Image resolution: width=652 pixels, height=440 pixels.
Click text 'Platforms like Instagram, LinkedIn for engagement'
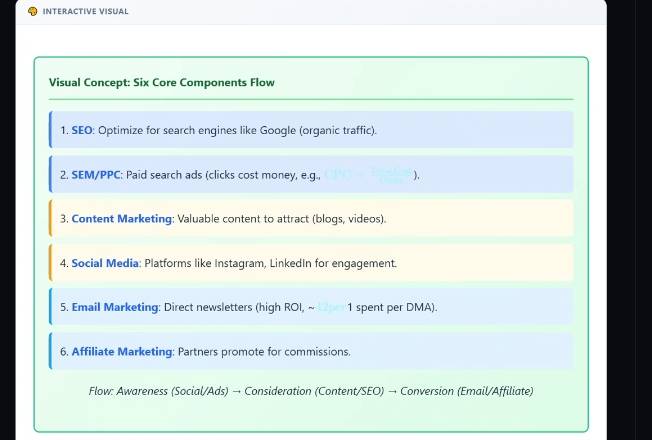[269, 263]
